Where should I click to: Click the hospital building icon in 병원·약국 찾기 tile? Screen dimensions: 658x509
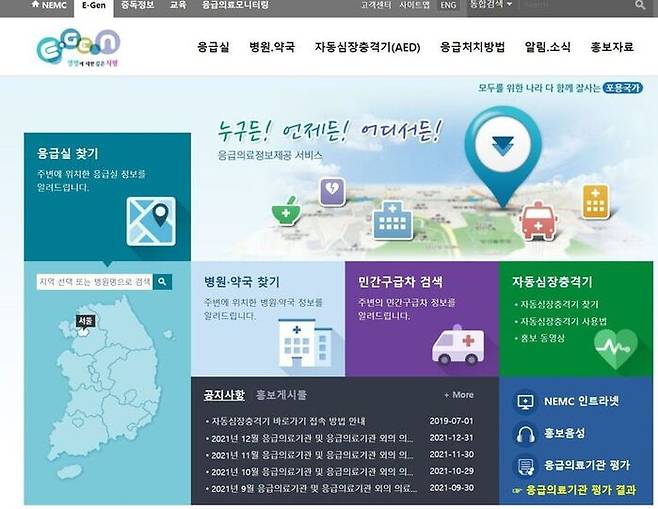[305, 343]
